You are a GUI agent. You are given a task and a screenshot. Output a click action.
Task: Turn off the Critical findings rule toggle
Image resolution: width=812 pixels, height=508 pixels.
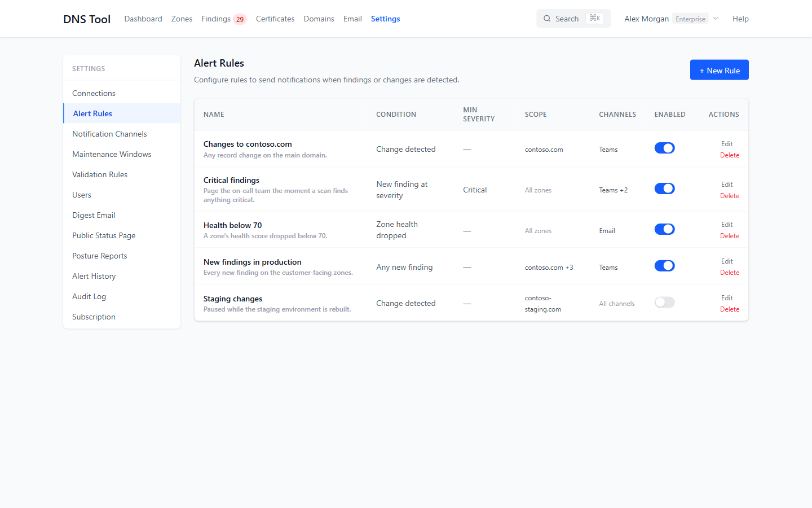[x=664, y=189]
